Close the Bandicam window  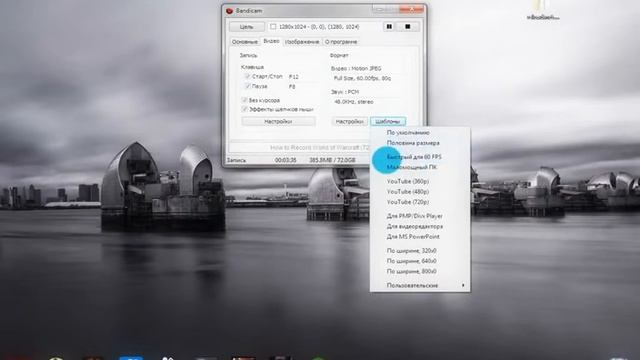coord(412,9)
